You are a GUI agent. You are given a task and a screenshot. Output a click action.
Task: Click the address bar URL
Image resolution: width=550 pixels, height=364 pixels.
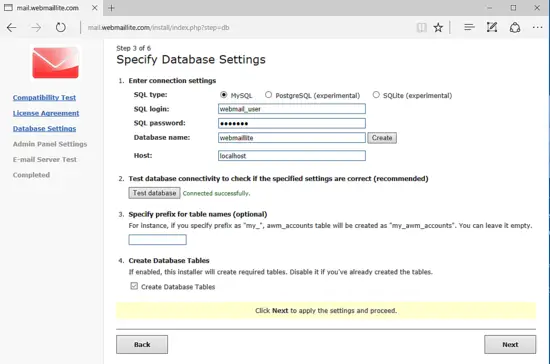coord(159,27)
